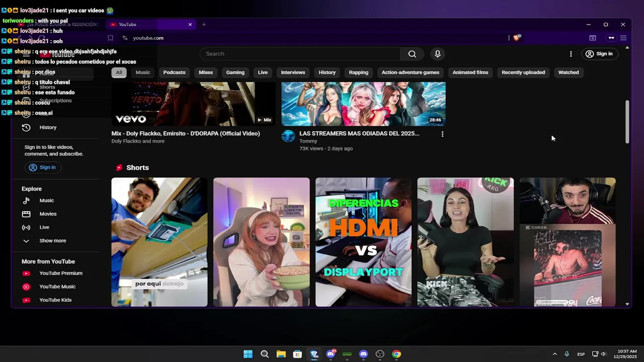
Task: Click the sidebar Sign in button
Action: (42, 167)
